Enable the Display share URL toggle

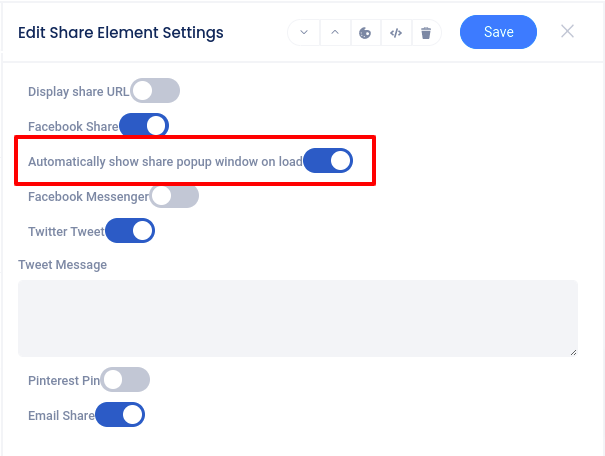[x=155, y=91]
